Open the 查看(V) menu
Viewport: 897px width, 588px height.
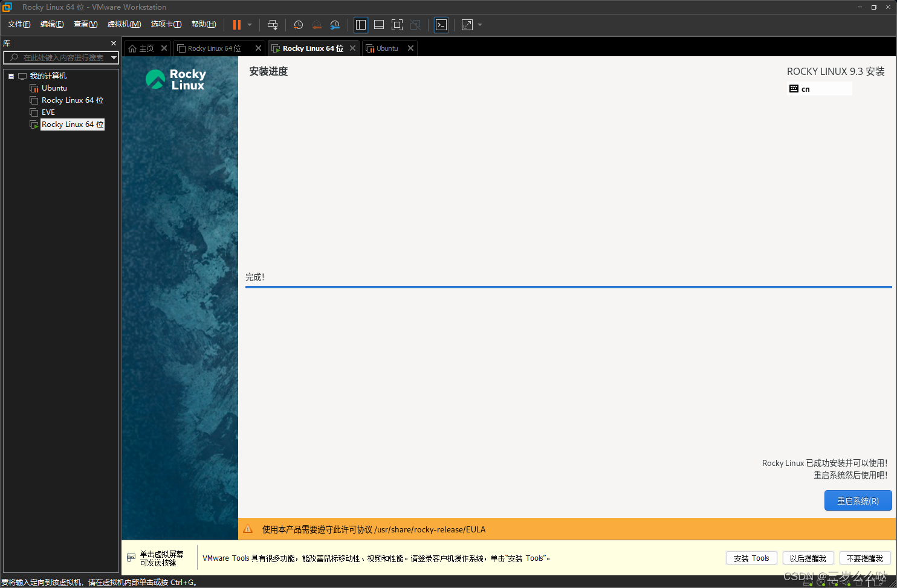coord(85,24)
